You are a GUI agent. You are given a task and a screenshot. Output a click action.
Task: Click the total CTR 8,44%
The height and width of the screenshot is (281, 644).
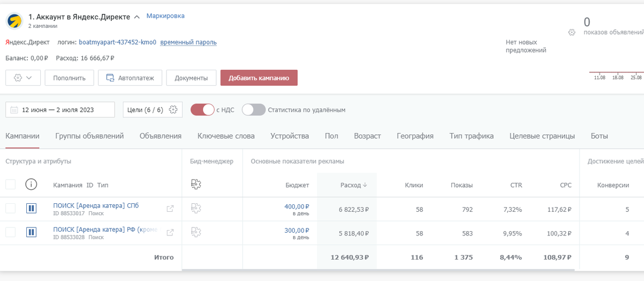(511, 257)
